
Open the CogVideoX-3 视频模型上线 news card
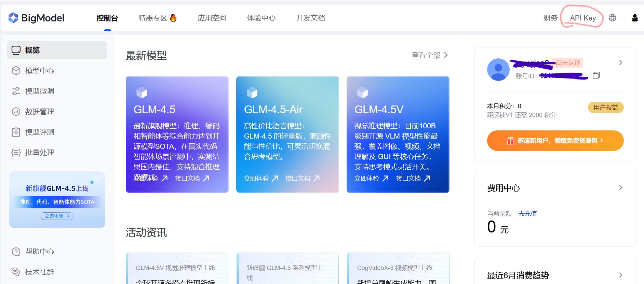[x=398, y=268]
